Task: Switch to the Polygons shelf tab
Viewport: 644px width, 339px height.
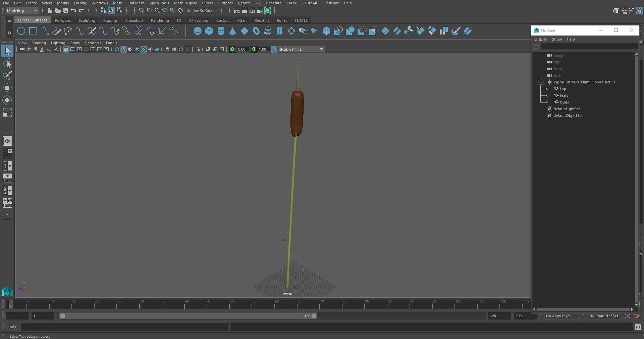Action: pos(63,20)
